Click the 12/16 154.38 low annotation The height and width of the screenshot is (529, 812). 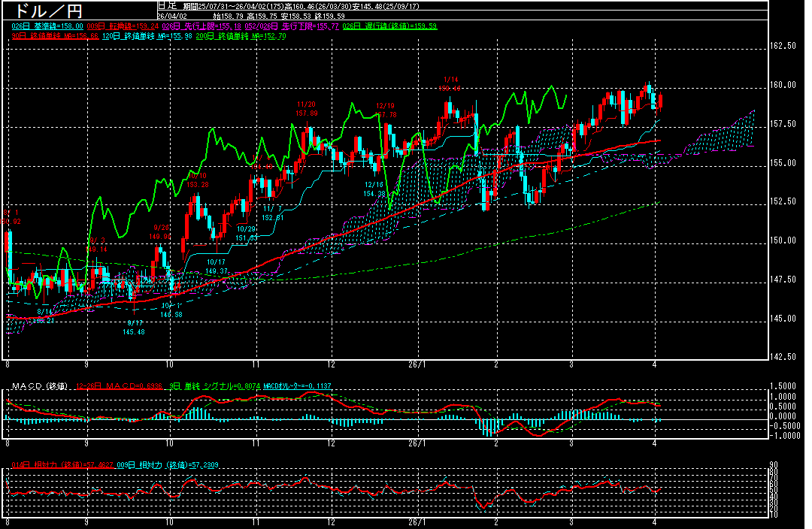[x=374, y=189]
